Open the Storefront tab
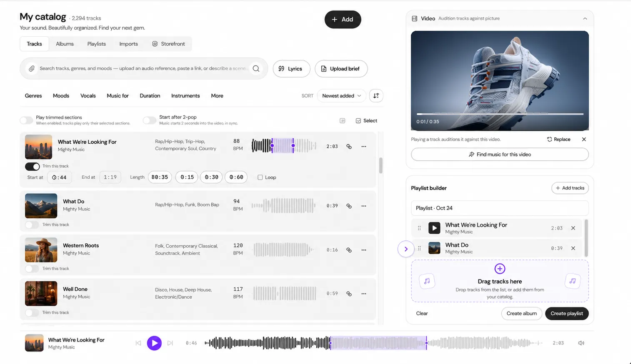Screen dimensions: 631x364 (168, 44)
